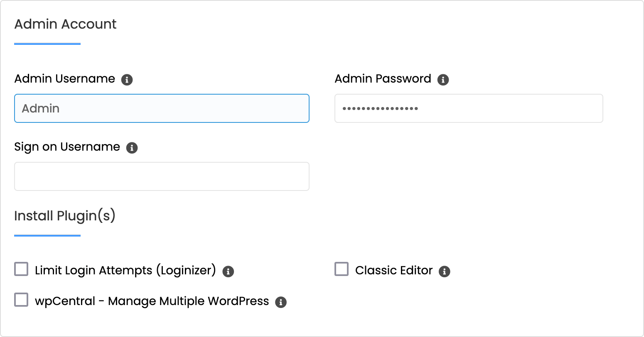Click the Admin Username label text

coord(65,79)
